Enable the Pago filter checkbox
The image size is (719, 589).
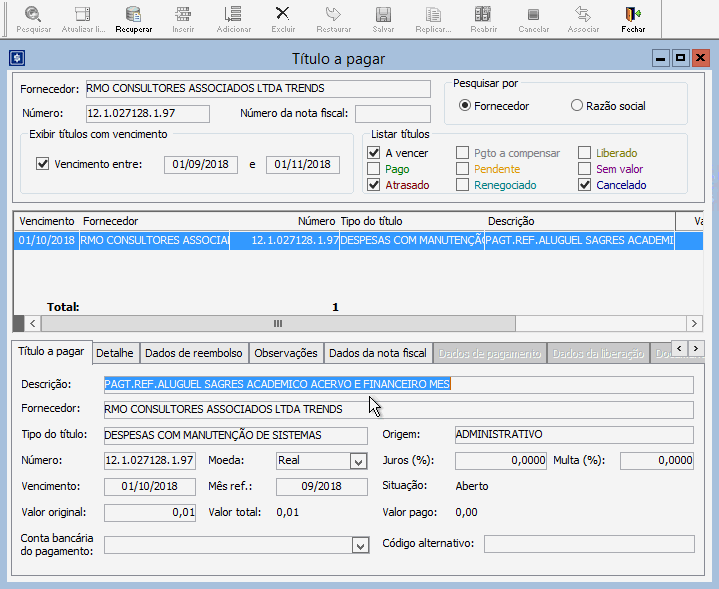click(x=374, y=169)
